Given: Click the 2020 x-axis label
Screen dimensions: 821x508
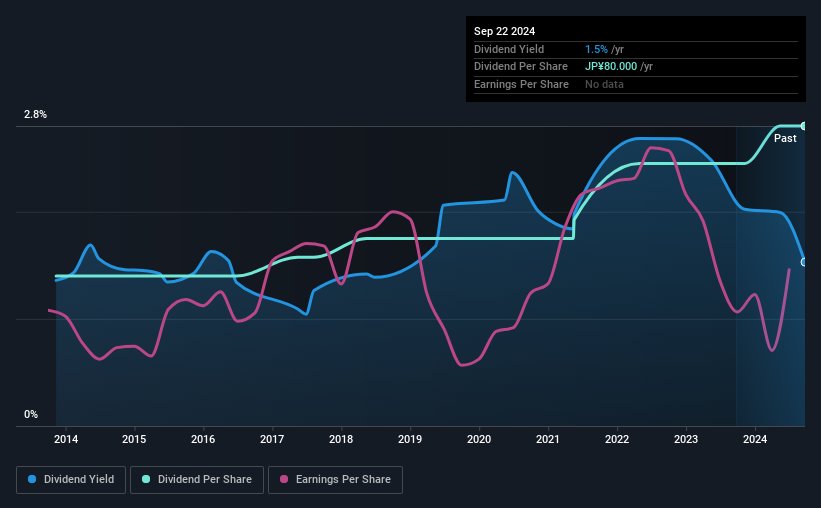Looking at the screenshot, I should click(x=479, y=439).
